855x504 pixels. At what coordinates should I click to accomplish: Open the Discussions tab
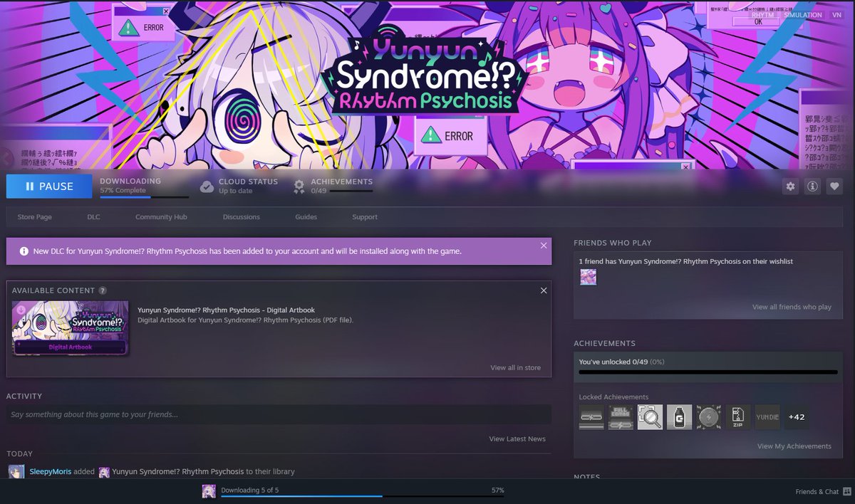[241, 217]
